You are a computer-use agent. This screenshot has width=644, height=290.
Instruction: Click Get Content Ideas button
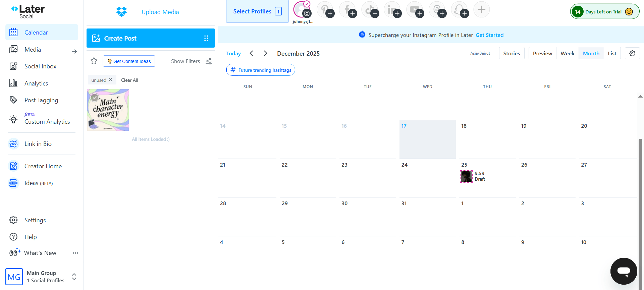[x=129, y=61]
